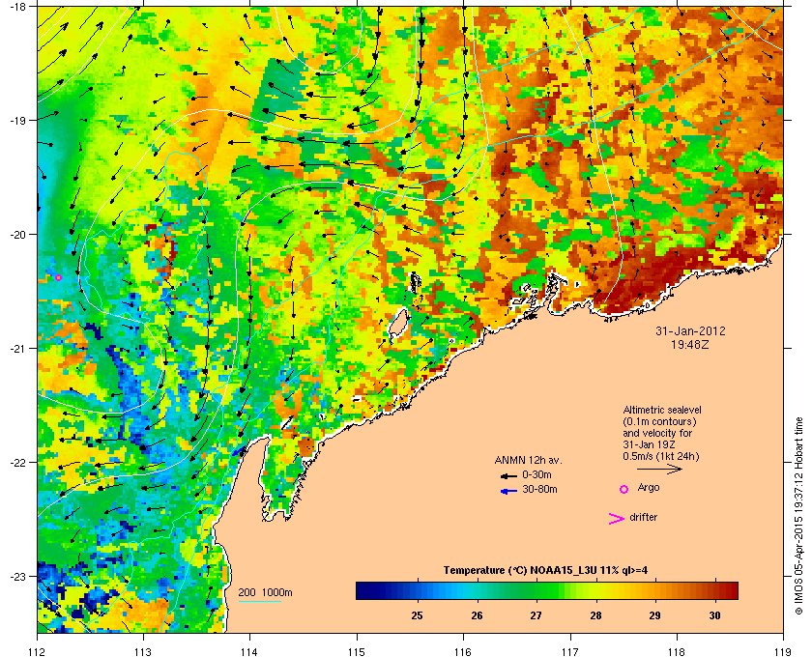Click the Temperature NOAA15_L3U title text
The image size is (812, 657).
(x=545, y=571)
